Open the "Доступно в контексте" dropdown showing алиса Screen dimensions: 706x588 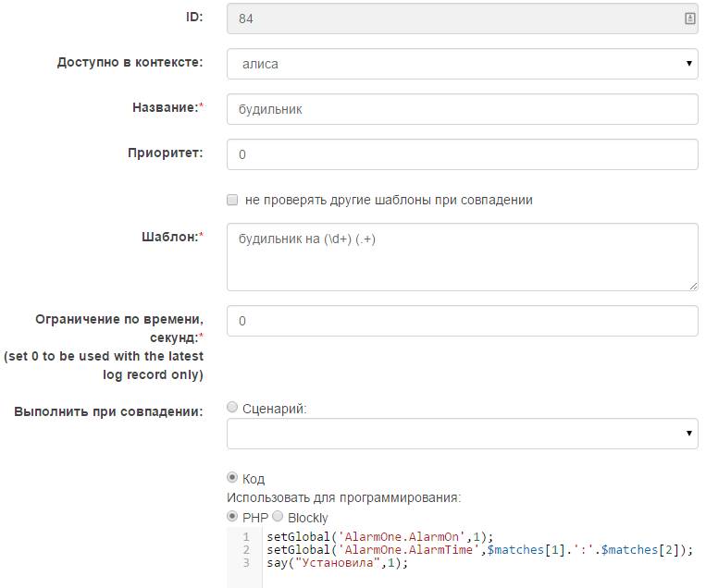[462, 64]
